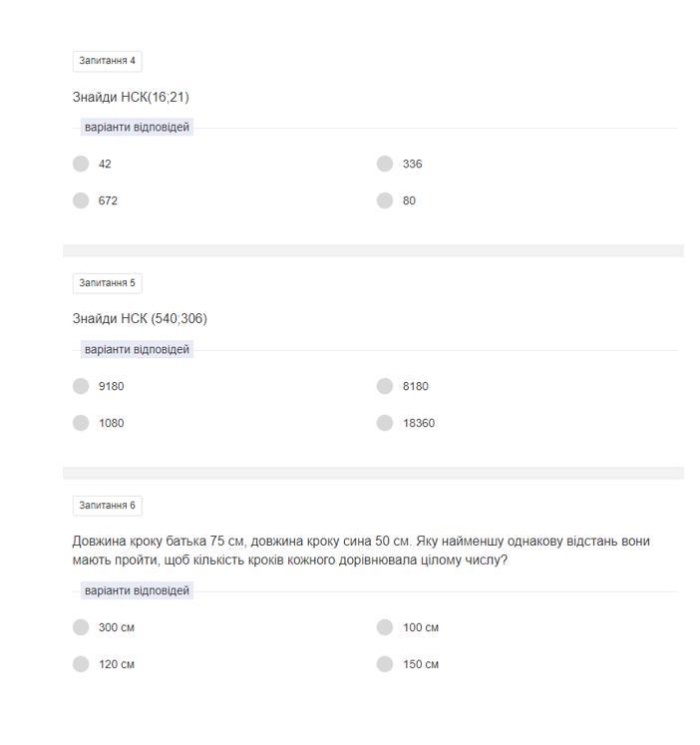
Task: Choose 9180 for НСК (540;306)
Action: click(81, 386)
